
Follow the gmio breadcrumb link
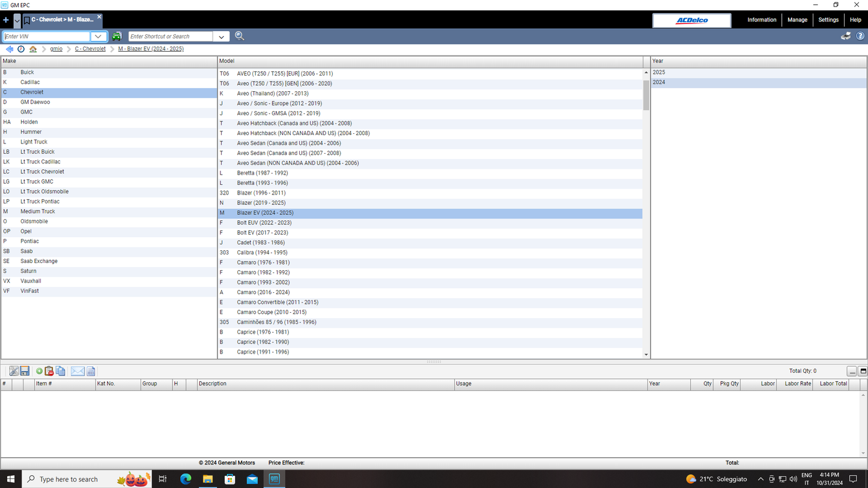[56, 49]
